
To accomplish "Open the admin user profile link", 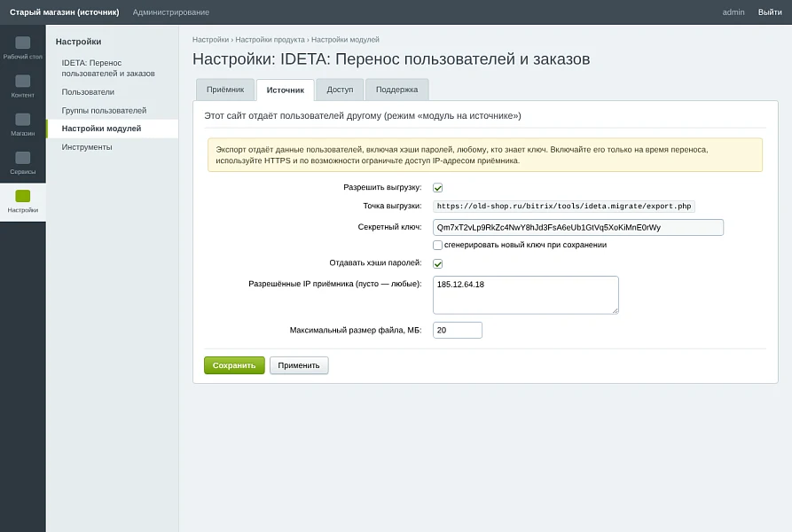I will pos(733,12).
